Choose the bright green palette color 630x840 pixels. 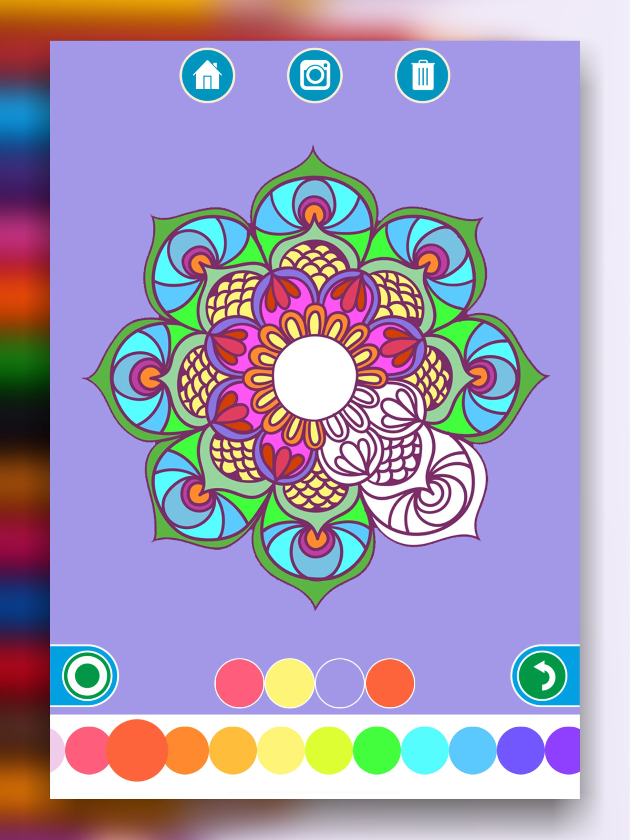tap(377, 751)
